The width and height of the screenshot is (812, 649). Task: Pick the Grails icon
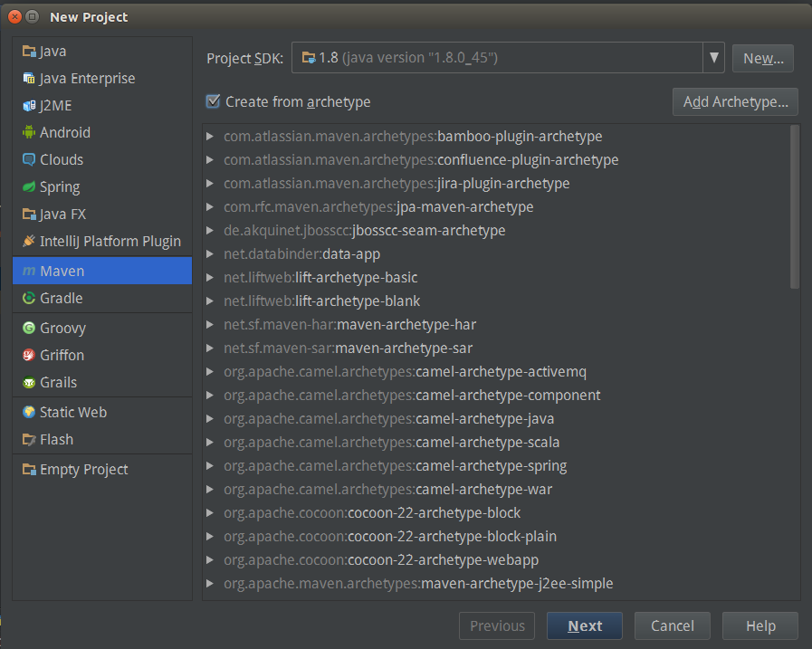(29, 382)
